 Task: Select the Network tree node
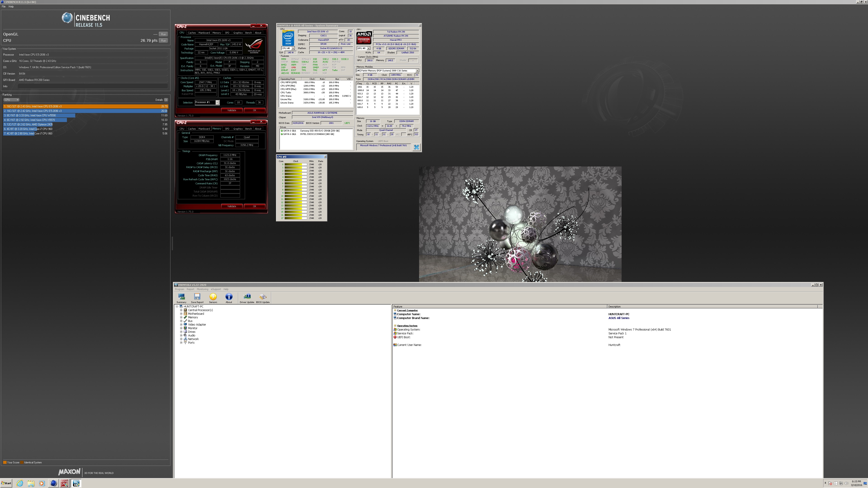tap(193, 339)
